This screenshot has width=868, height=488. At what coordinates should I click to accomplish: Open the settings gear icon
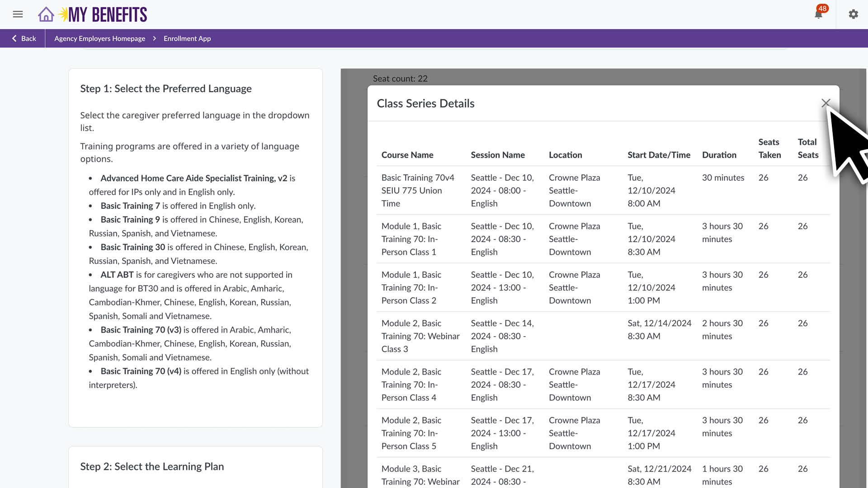(x=853, y=14)
